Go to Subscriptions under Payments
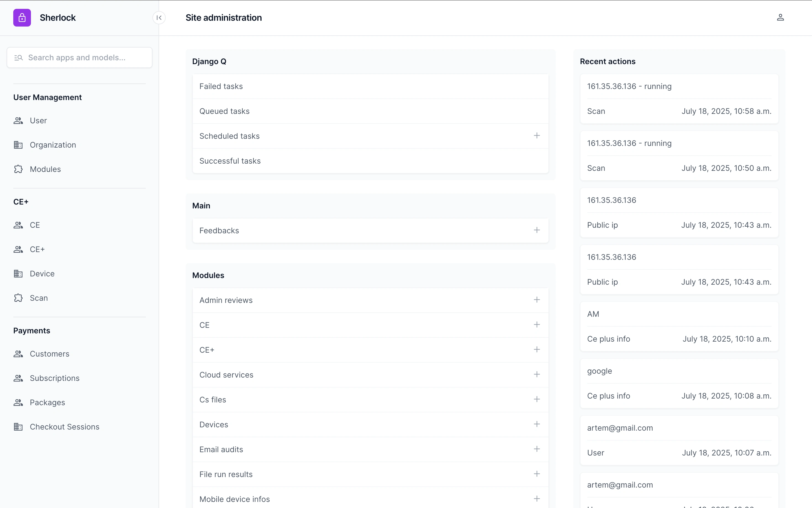The height and width of the screenshot is (508, 812). 54,378
